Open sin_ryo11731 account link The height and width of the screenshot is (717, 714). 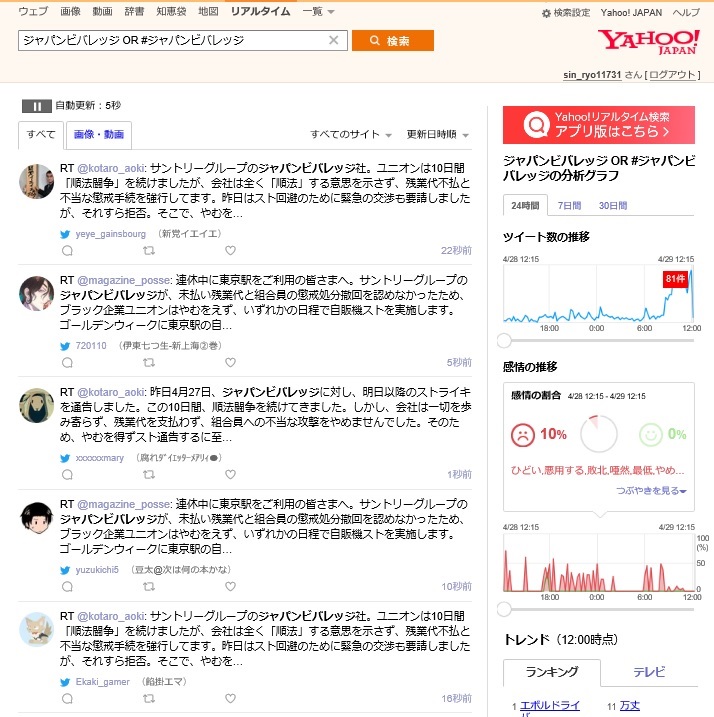592,75
